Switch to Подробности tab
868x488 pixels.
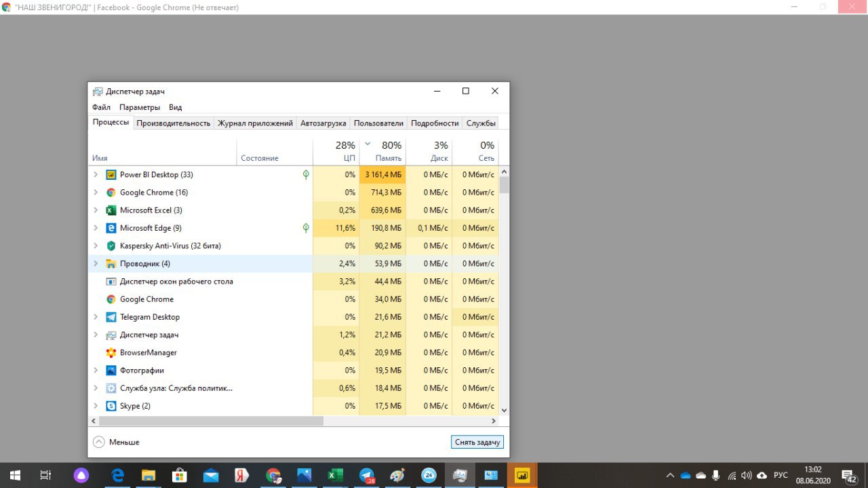pyautogui.click(x=435, y=123)
